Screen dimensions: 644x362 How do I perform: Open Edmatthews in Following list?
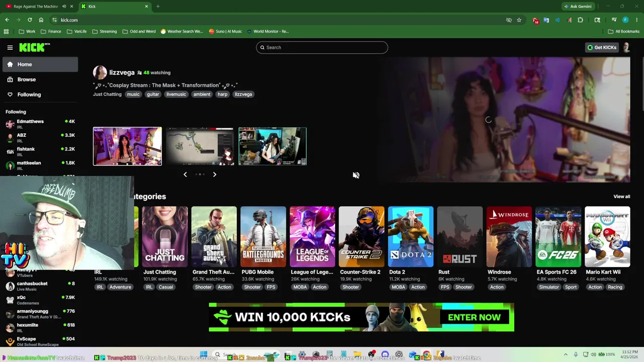[40, 124]
